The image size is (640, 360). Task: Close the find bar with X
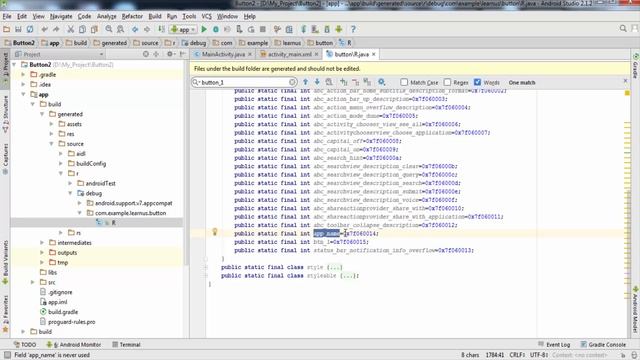click(625, 81)
